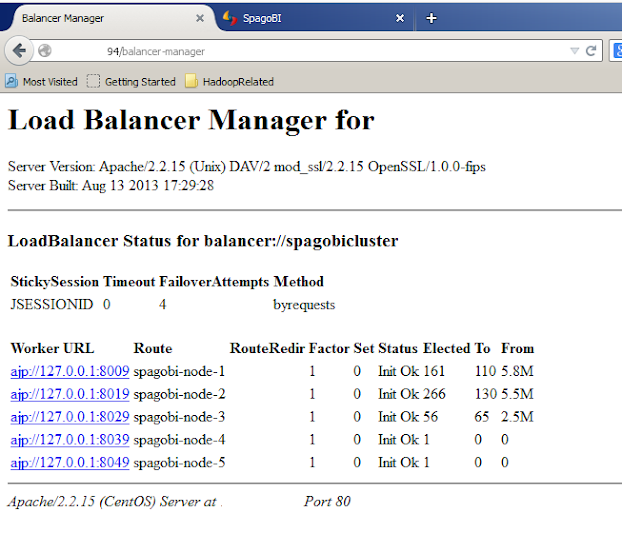Open worker ajp://127.0.0.1:8049 link

coord(70,462)
